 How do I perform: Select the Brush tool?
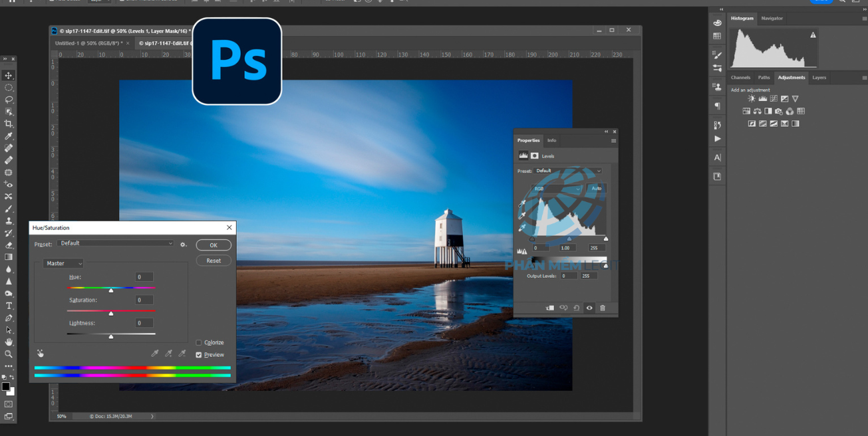[x=9, y=209]
